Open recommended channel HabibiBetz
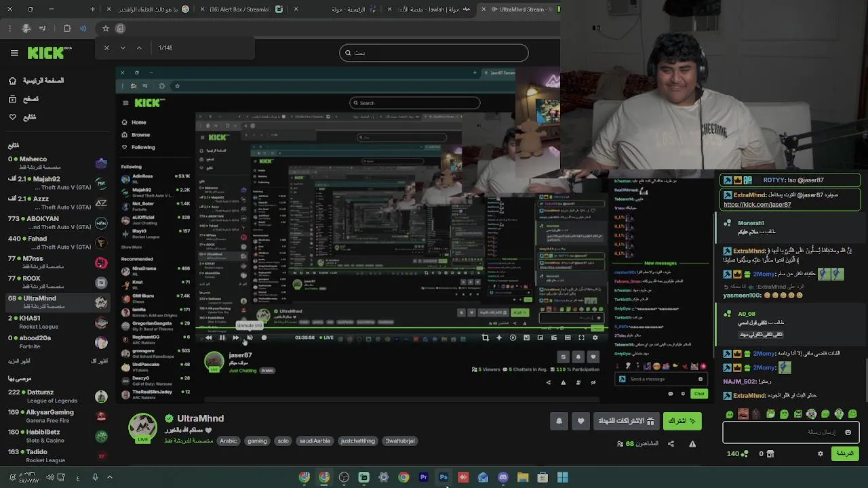Image resolution: width=868 pixels, height=488 pixels. (x=57, y=436)
